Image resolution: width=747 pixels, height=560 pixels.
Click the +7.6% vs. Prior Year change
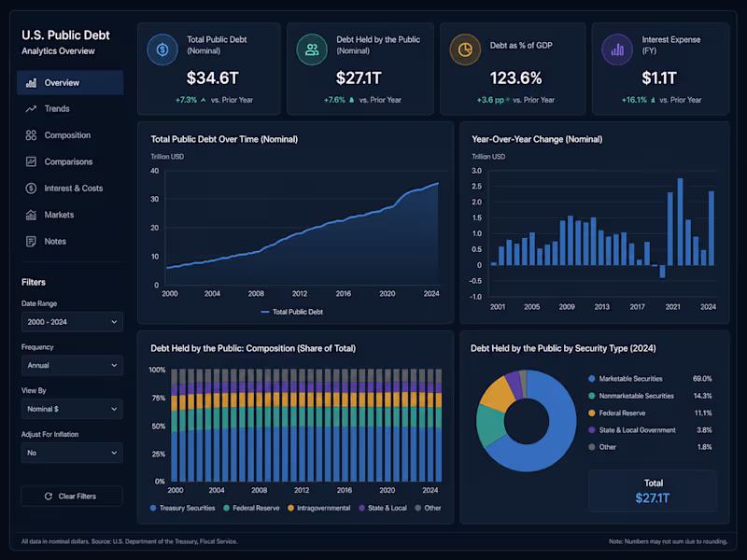(362, 100)
